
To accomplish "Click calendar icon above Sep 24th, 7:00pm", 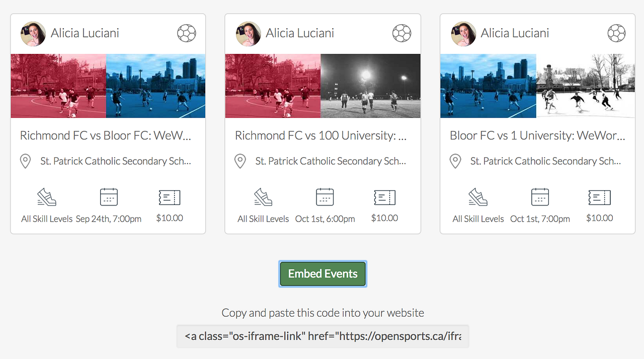I will click(x=109, y=197).
